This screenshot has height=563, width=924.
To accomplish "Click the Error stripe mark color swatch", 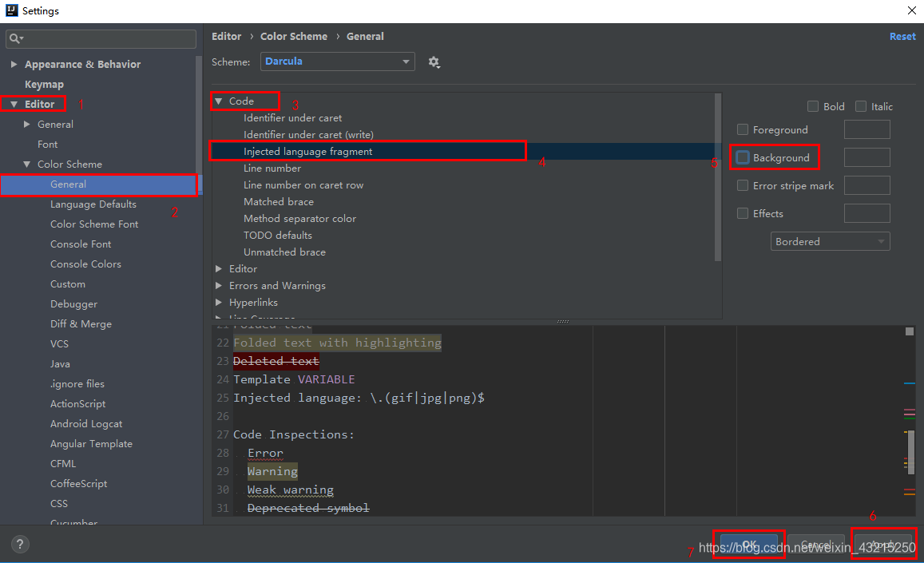I will [866, 185].
